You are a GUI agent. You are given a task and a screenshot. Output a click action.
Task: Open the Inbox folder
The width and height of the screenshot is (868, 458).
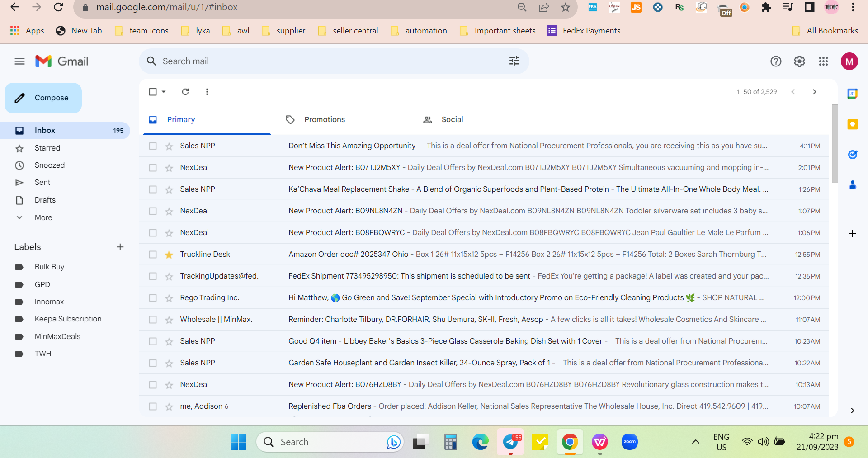[x=65, y=130]
